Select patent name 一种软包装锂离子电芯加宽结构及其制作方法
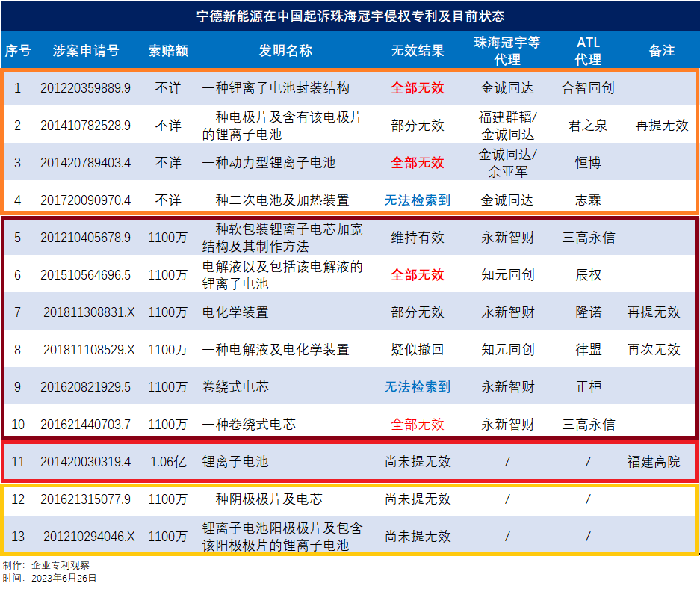Viewport: 700px width, 589px height. pyautogui.click(x=282, y=238)
